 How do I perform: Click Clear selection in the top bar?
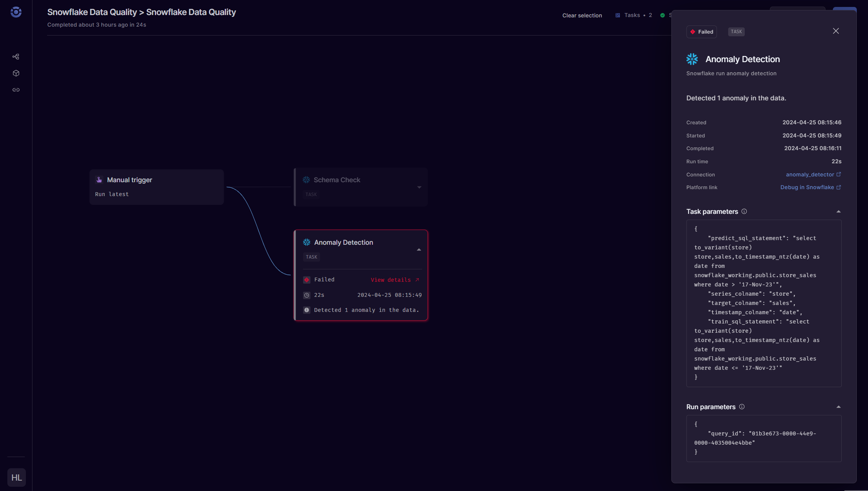point(582,15)
